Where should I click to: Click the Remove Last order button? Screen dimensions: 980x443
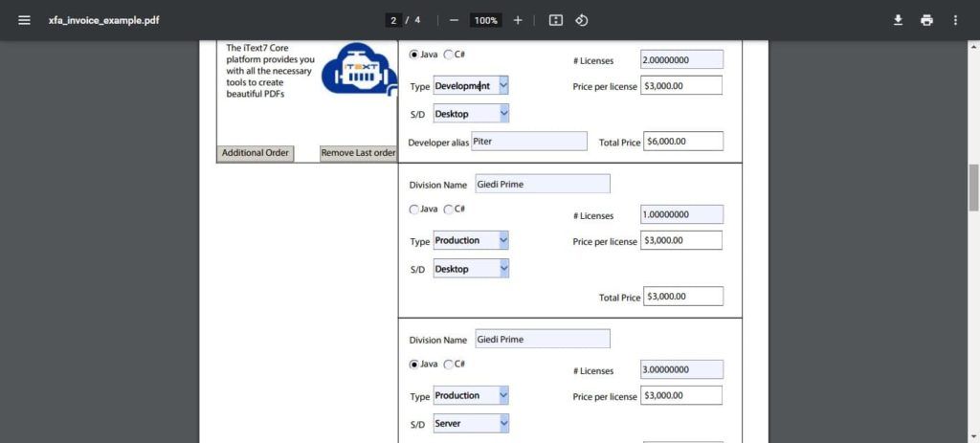click(x=358, y=153)
